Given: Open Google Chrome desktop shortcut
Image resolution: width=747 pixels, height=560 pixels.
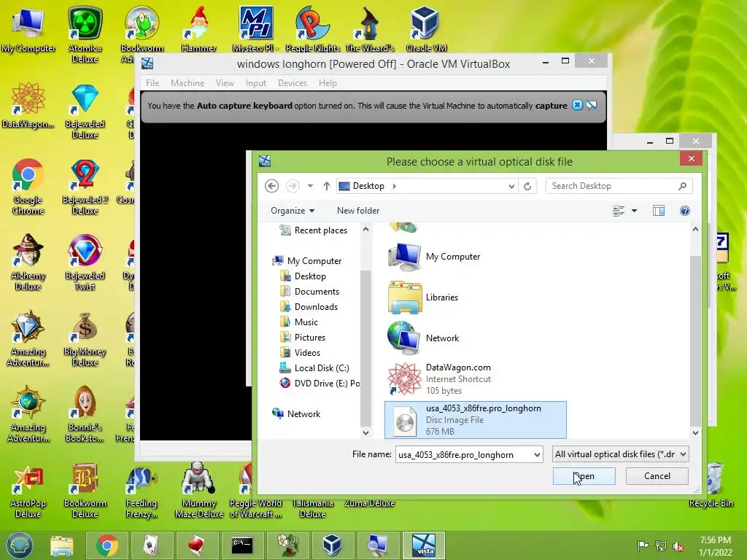Looking at the screenshot, I should pyautogui.click(x=28, y=186).
